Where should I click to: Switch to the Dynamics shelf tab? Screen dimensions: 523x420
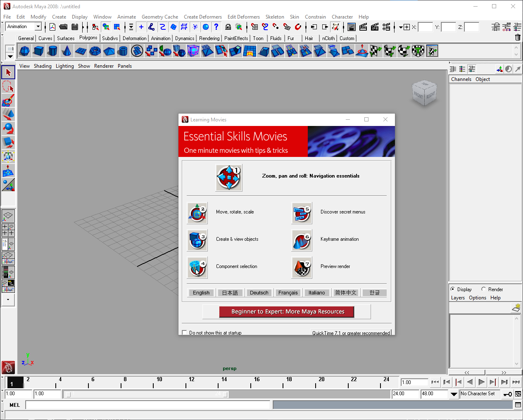tap(185, 38)
